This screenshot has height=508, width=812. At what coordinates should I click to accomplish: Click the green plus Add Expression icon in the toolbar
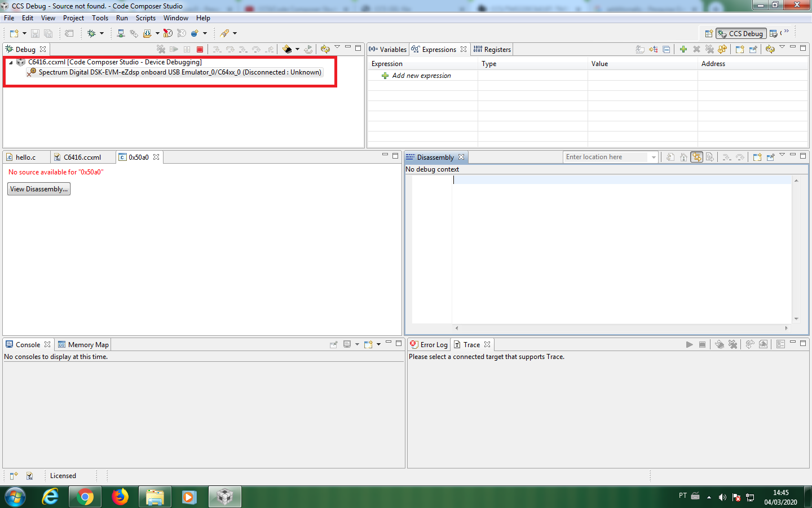coord(683,50)
